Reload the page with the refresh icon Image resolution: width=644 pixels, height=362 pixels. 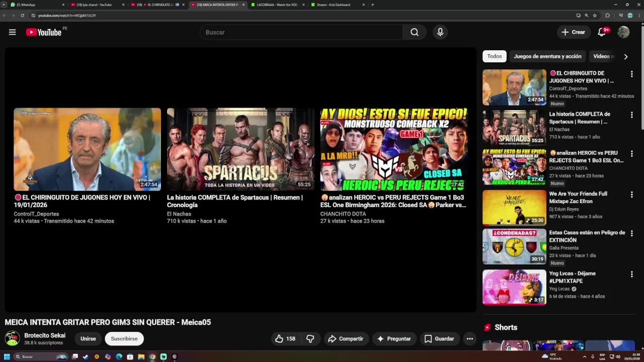(22, 16)
